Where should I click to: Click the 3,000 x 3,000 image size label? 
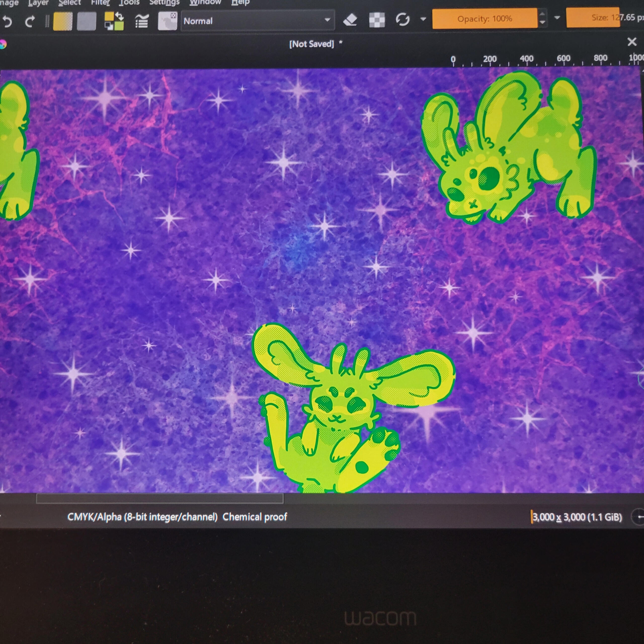pos(577,517)
